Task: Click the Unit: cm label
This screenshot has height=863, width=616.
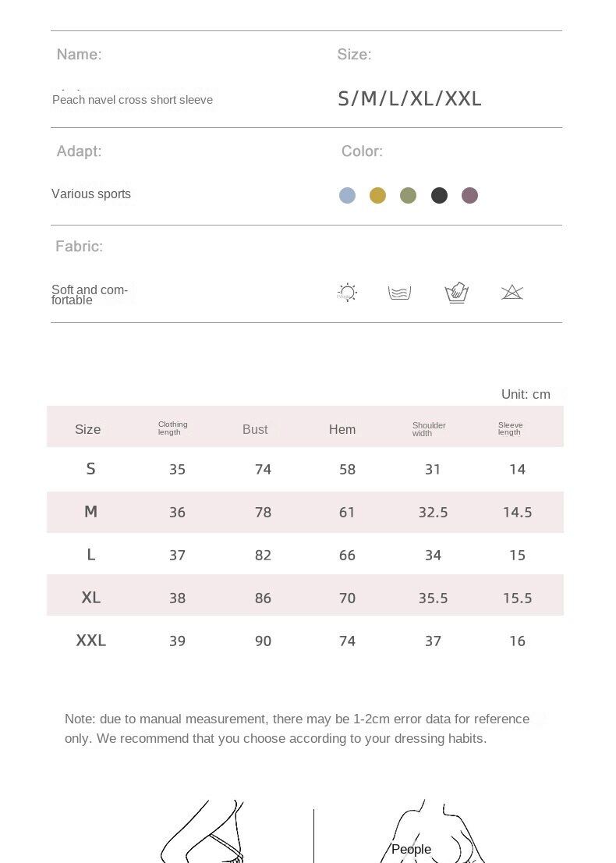Action: (526, 394)
